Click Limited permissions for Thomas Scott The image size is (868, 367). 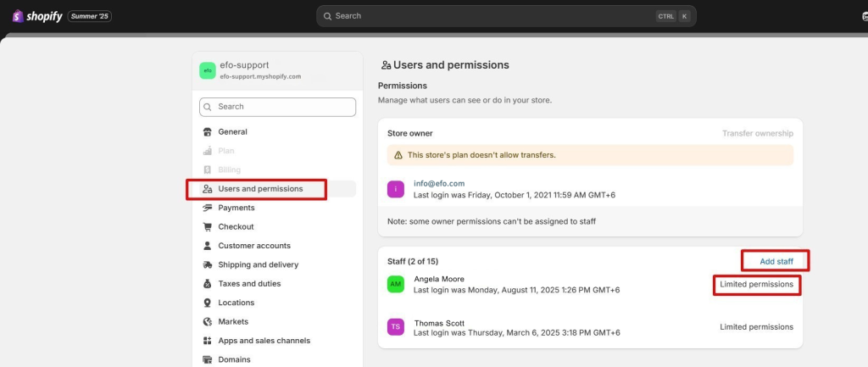(x=756, y=327)
